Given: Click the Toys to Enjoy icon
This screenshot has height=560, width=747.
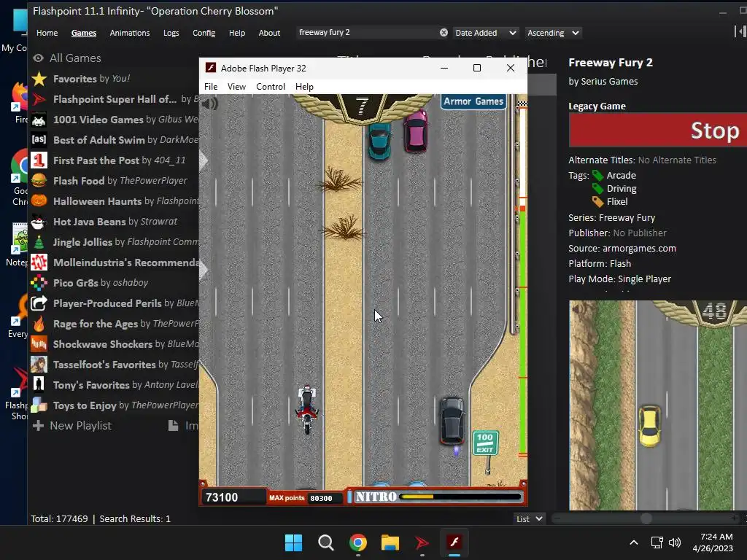Looking at the screenshot, I should pyautogui.click(x=39, y=405).
